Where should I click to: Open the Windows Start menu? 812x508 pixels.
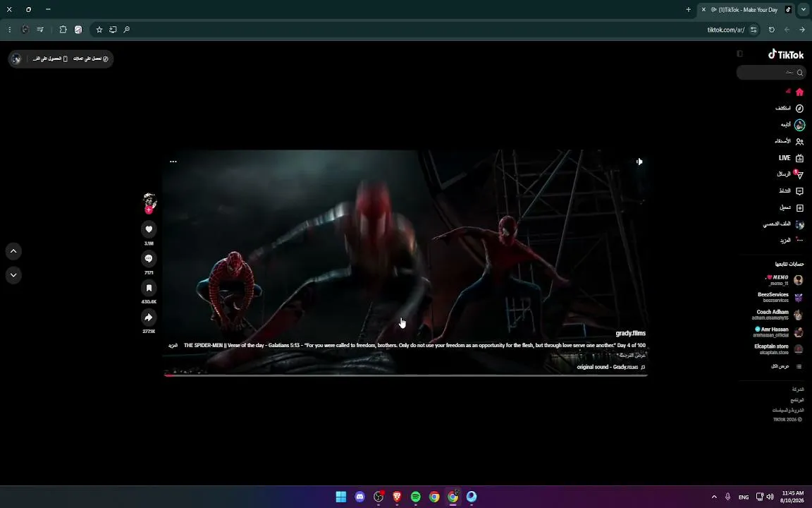[340, 497]
